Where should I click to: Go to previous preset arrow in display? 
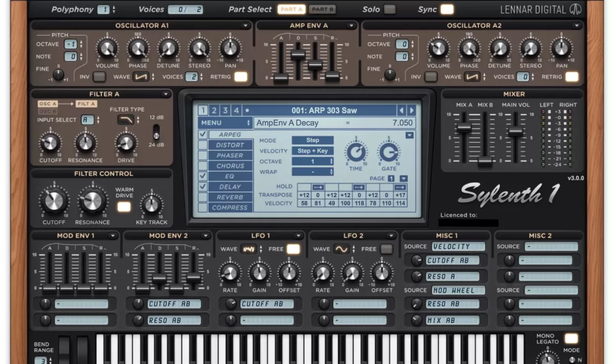point(401,110)
